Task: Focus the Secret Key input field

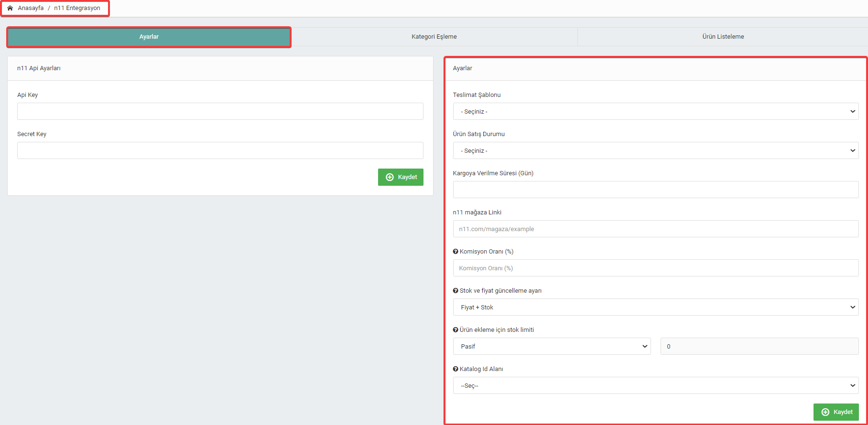Action: click(220, 150)
